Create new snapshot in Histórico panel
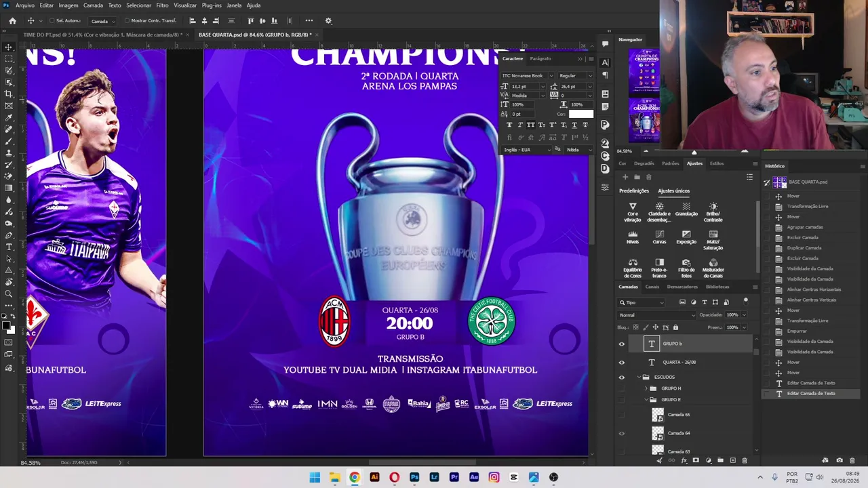This screenshot has width=868, height=488. [x=840, y=461]
